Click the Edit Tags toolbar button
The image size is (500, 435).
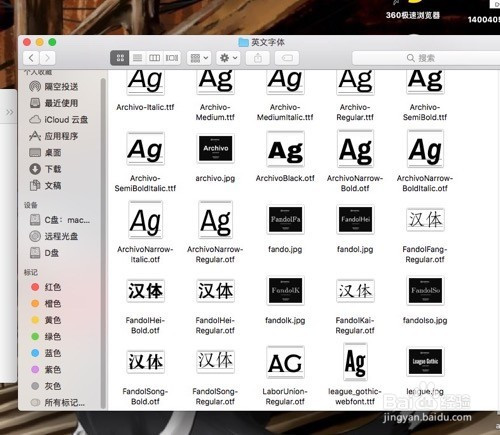tap(287, 58)
